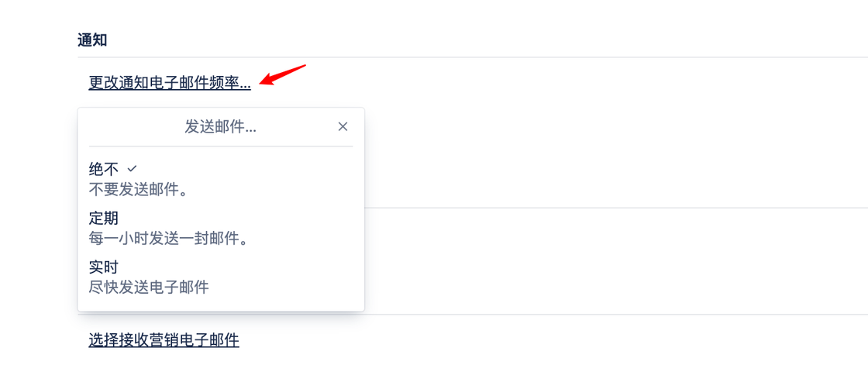Click the checkmark icon beside 绝不
Screen dimensions: 868x379
[x=132, y=167]
